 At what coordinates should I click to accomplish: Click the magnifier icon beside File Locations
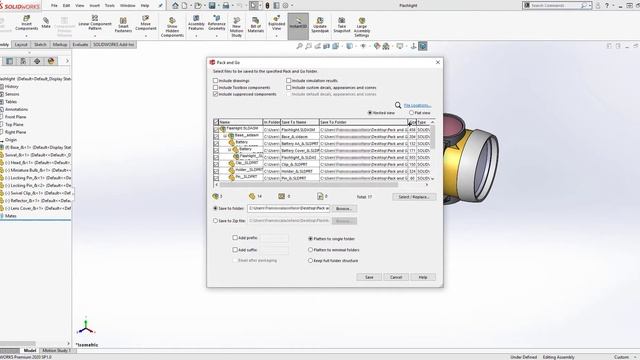[398, 105]
